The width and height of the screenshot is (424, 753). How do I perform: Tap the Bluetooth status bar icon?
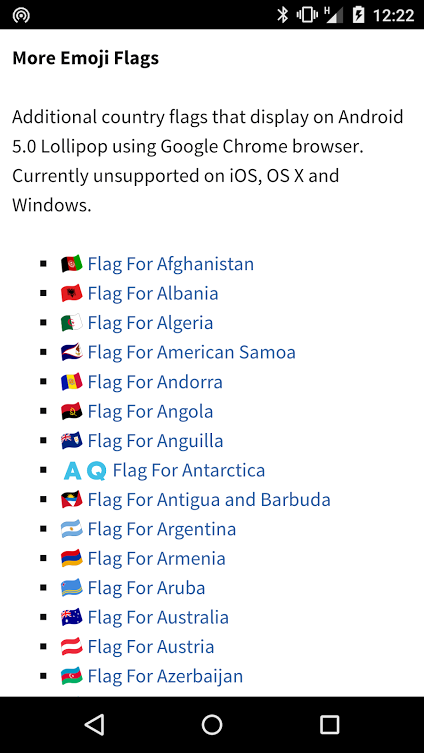[x=283, y=15]
